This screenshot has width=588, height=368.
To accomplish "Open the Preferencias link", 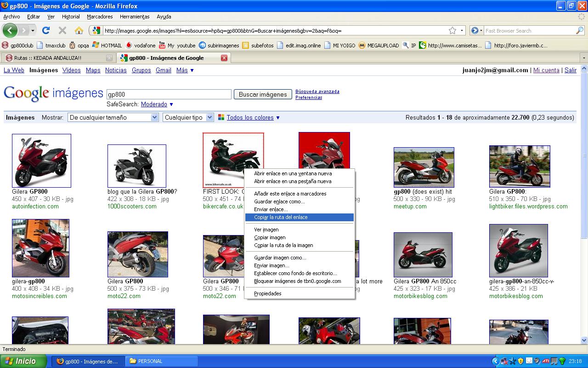I will pyautogui.click(x=309, y=98).
